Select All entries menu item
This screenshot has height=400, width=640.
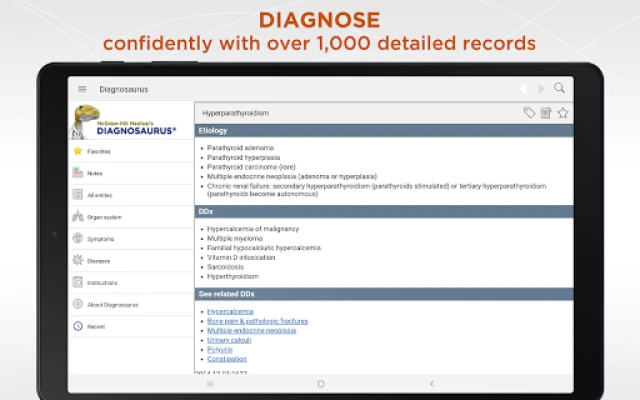(131, 195)
